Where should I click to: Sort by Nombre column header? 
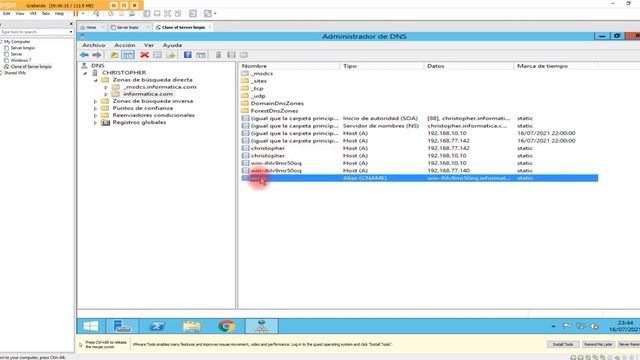pyautogui.click(x=289, y=66)
